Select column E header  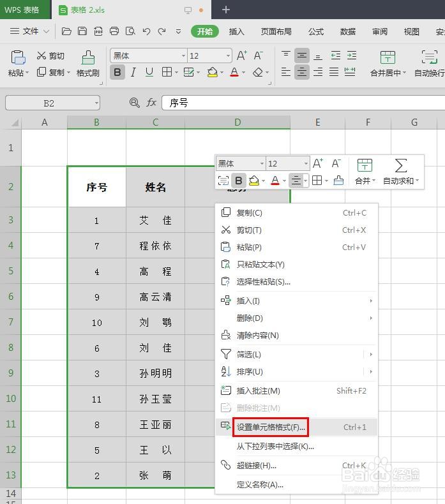[x=317, y=122]
